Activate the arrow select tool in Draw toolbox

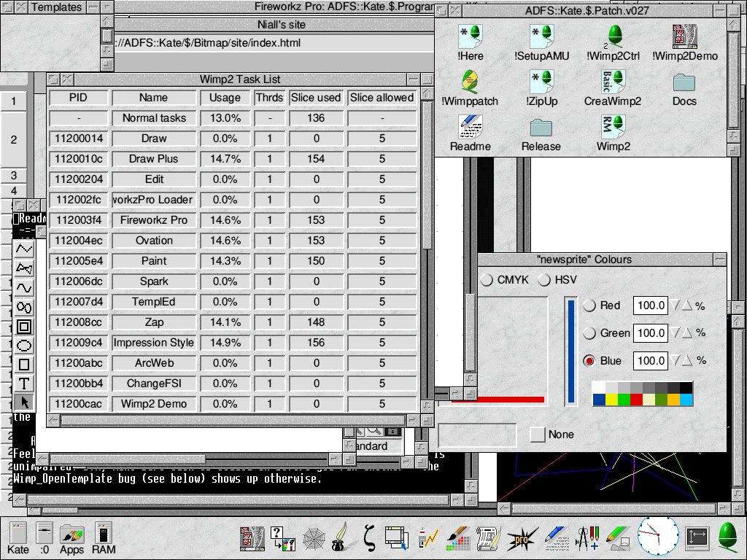(x=24, y=402)
